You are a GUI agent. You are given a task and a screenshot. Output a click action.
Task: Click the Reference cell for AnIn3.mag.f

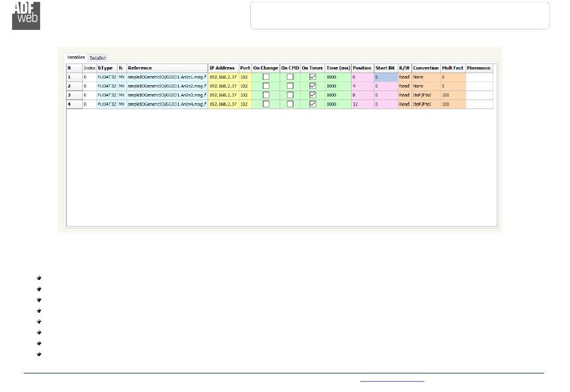[x=166, y=95]
